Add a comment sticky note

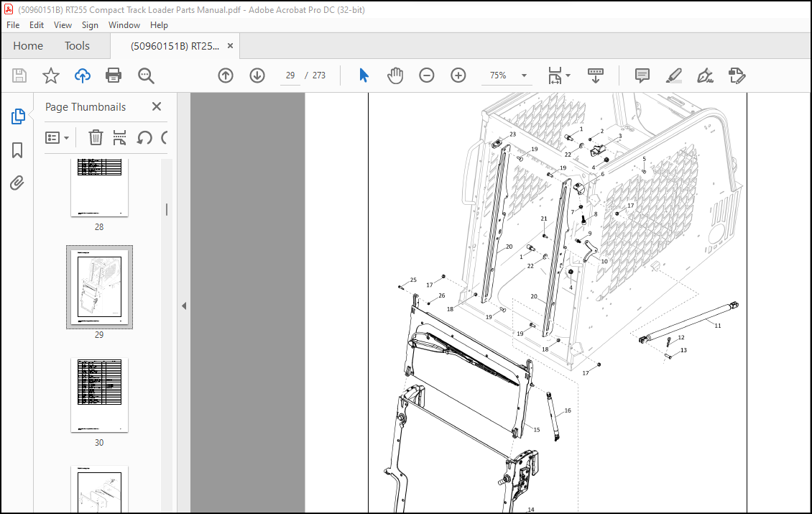(642, 75)
